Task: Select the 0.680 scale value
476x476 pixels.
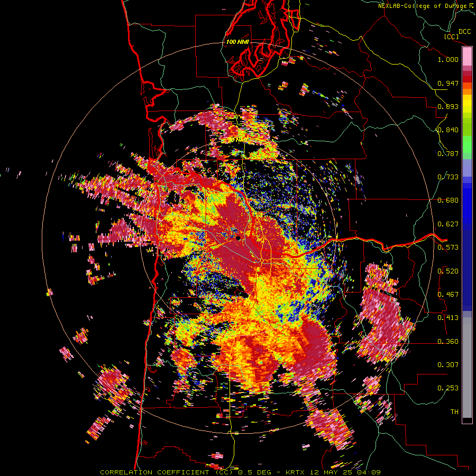Action: 448,200
